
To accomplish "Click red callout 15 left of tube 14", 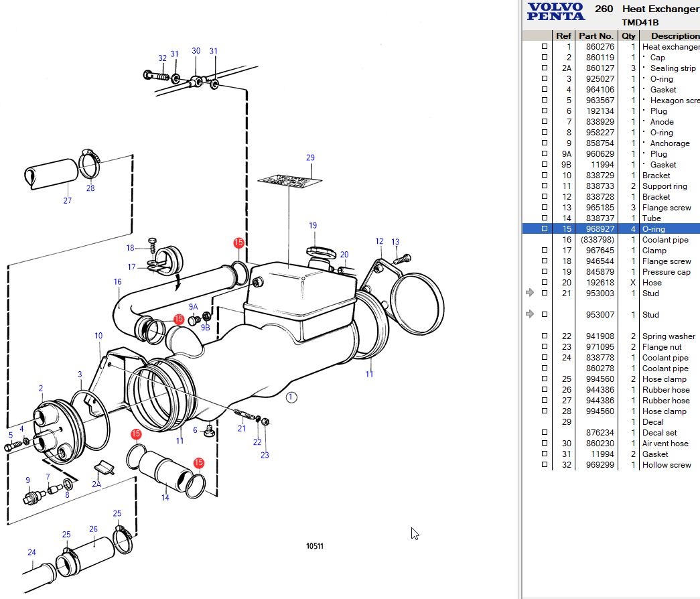I will tap(136, 434).
